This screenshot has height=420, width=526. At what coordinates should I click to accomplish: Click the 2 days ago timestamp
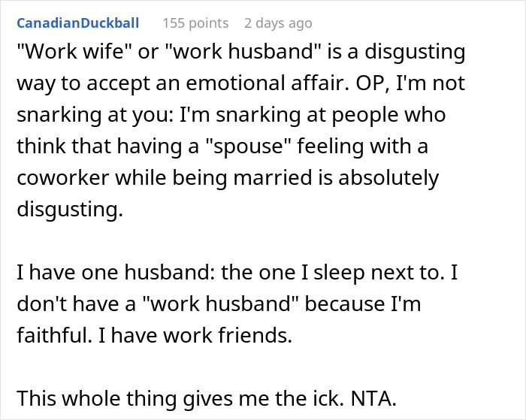click(x=280, y=24)
